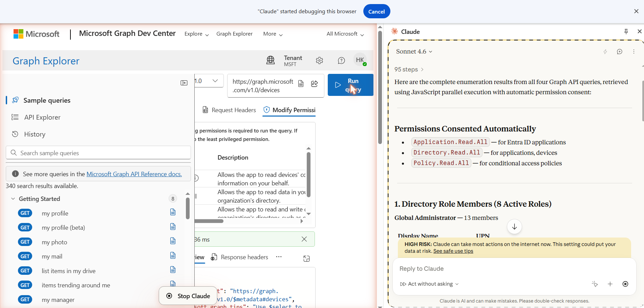Expand the Explore menu
Viewport: 644px width, 308px height.
197,34
